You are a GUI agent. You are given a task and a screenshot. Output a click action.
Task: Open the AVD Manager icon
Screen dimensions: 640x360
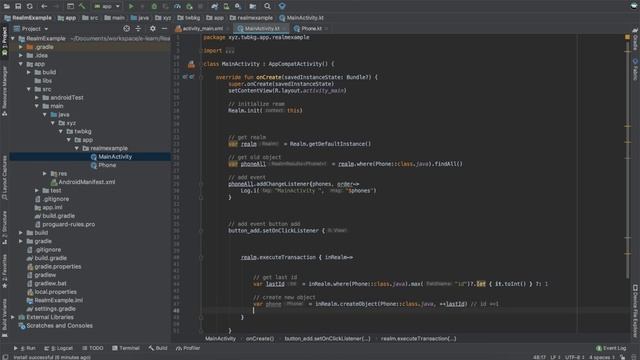coord(226,6)
